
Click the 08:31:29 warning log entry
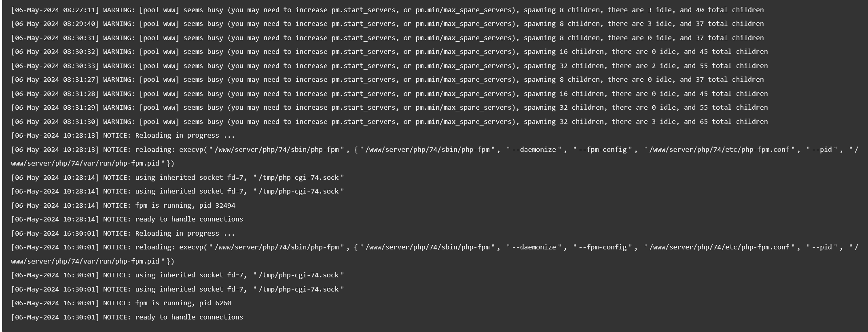(x=390, y=108)
